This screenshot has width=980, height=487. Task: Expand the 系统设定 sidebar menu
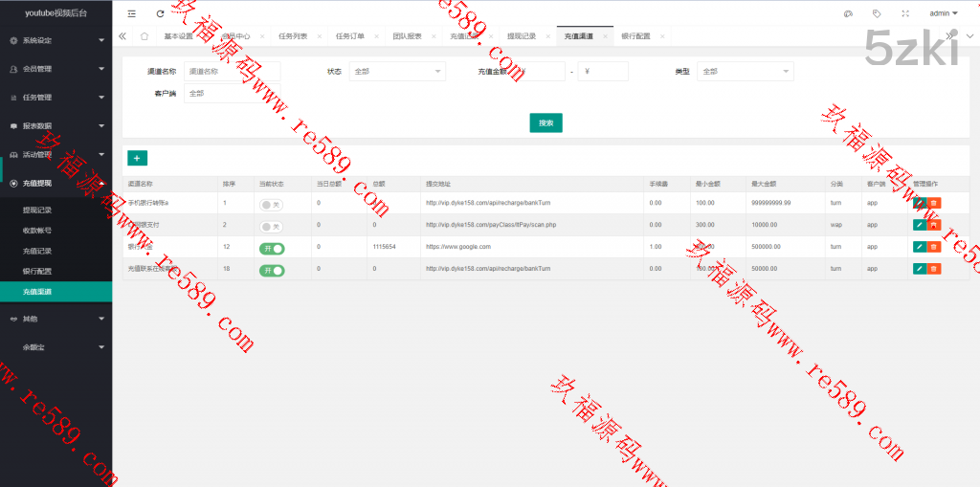(56, 40)
